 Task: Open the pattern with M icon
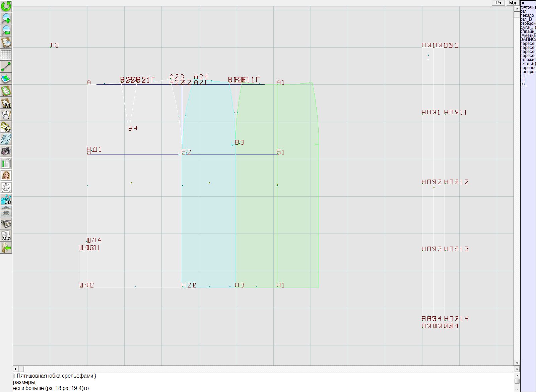coord(6,103)
